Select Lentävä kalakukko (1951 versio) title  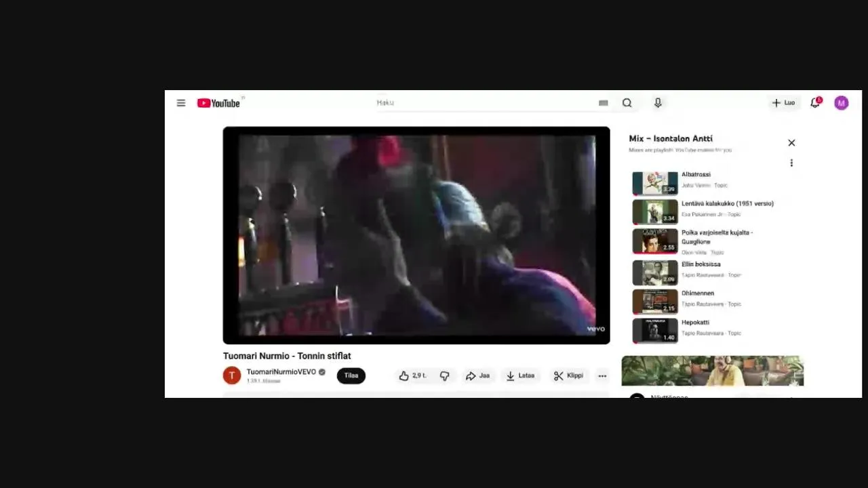point(728,203)
